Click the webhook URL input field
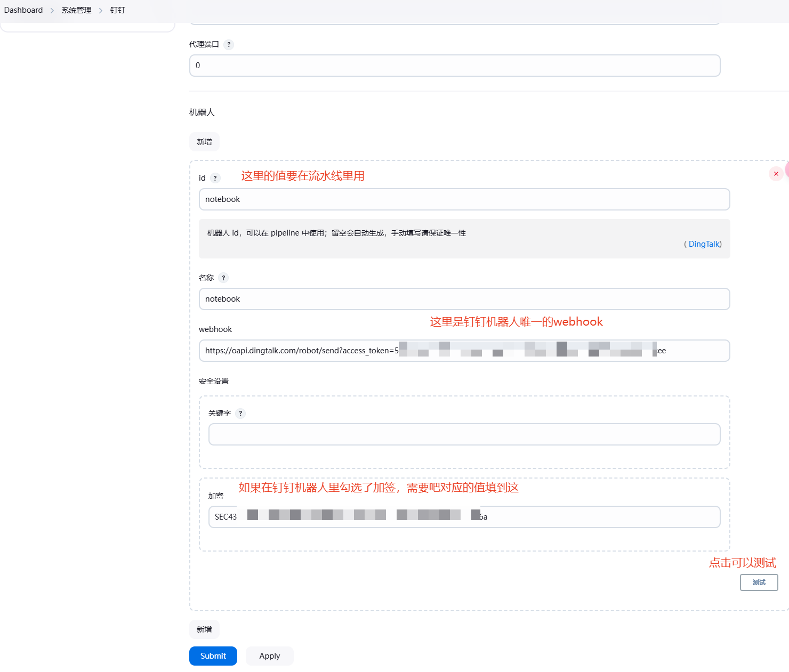Image resolution: width=789 pixels, height=672 pixels. (x=464, y=351)
